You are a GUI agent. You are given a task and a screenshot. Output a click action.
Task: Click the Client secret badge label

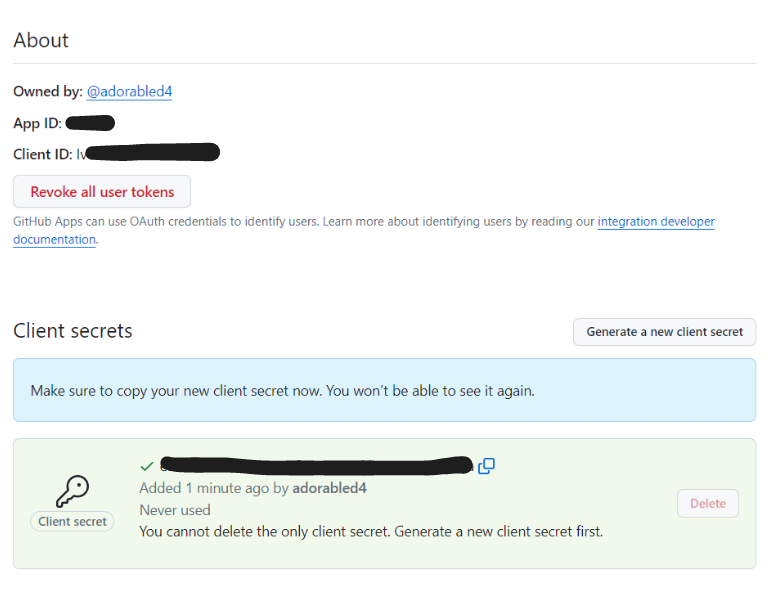coord(72,521)
